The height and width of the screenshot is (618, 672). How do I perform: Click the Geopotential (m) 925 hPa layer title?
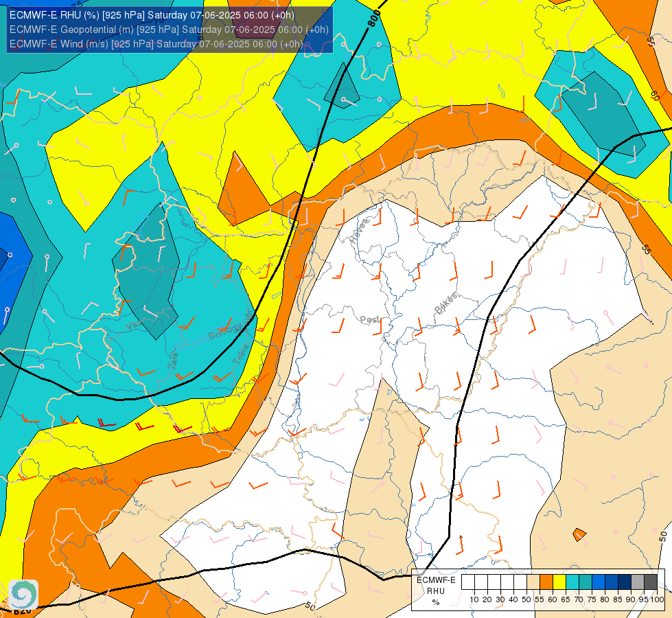[x=169, y=30]
